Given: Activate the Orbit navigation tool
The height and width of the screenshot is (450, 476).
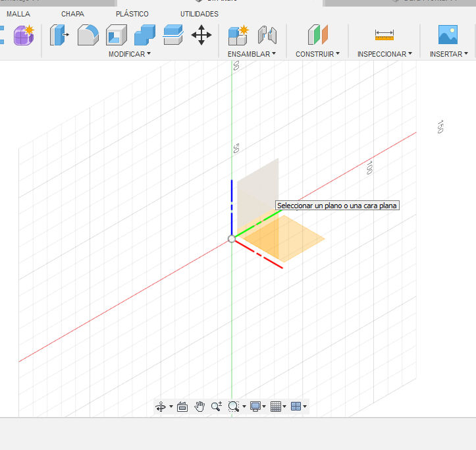Looking at the screenshot, I should (161, 407).
